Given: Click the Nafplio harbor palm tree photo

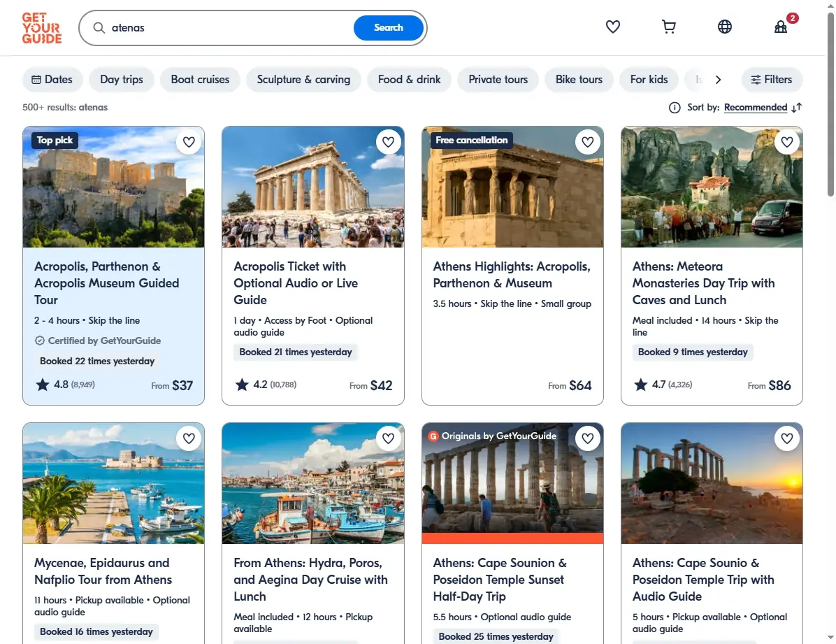Looking at the screenshot, I should pos(113,483).
